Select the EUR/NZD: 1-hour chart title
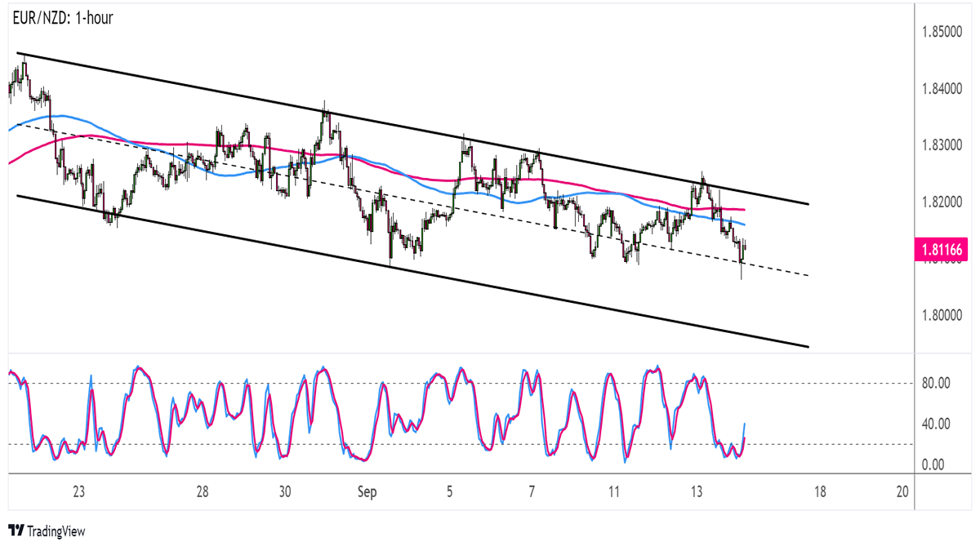 point(62,18)
